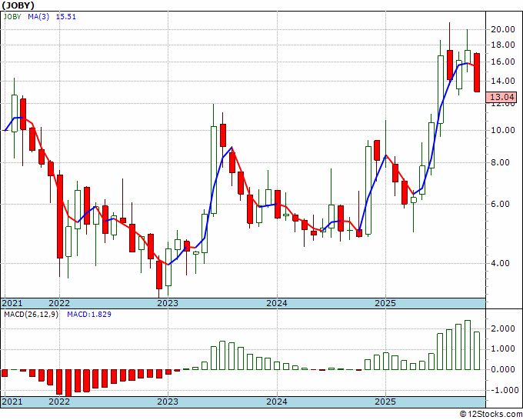523x420 pixels.
Task: Click the 18.00 price axis label
Action: tap(503, 45)
